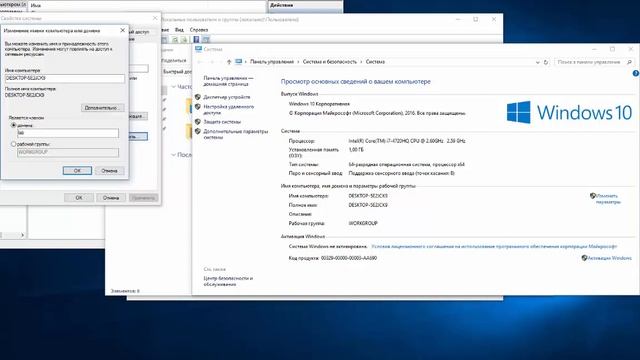
Task: Open the address bar history dropdown arrow
Action: [x=538, y=62]
